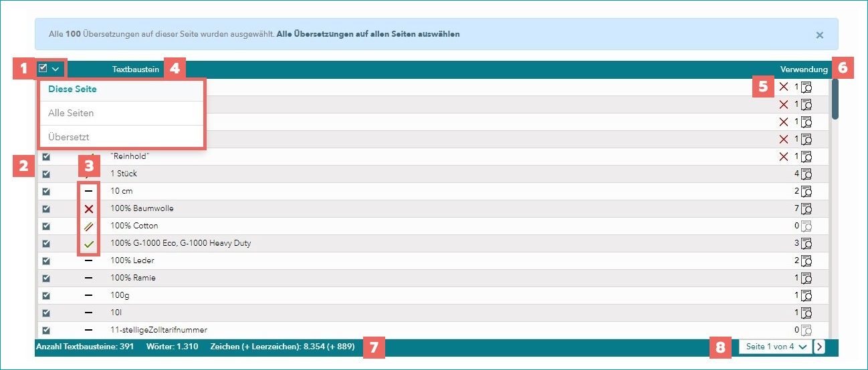Click the "11-stelligeZolltarifnummer" entry
Image resolution: width=868 pixels, height=370 pixels.
point(158,330)
